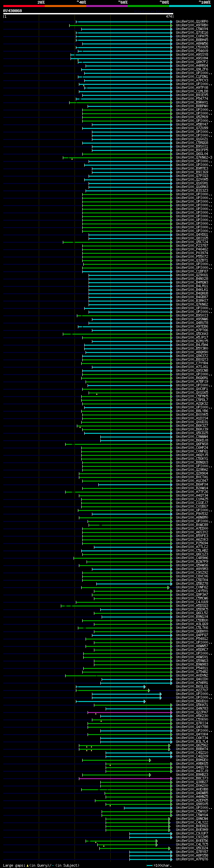Select hit UniRef100_Q7ZU99
The image size is (214, 868).
tap(192, 128)
